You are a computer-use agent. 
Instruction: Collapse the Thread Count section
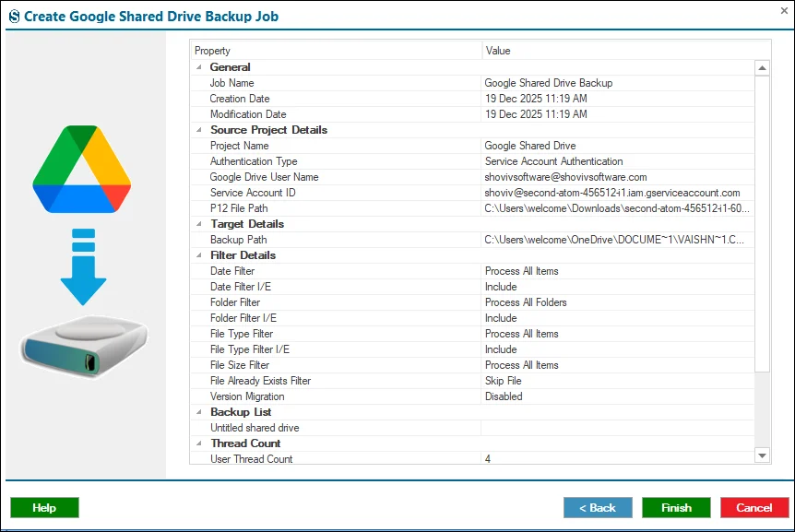(x=199, y=443)
